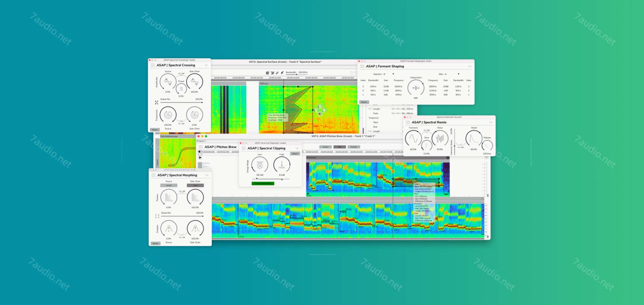
Task: Click the undo arrow in Spectral Surface toolbar
Action: point(351,73)
